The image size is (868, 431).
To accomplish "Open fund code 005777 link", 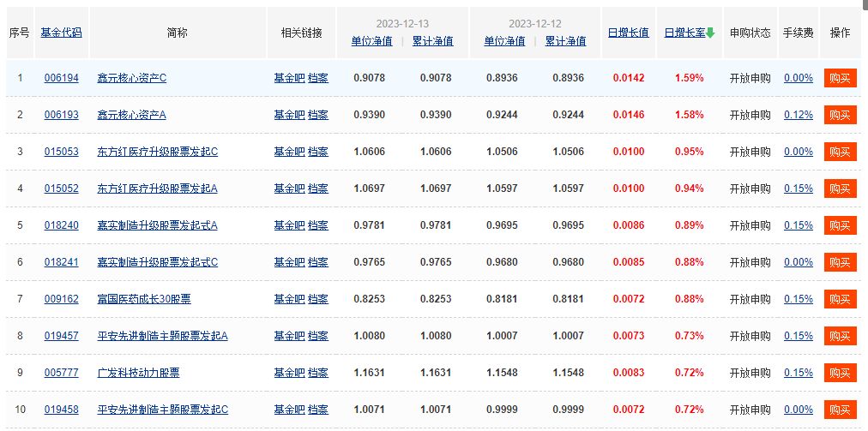I will click(x=62, y=373).
